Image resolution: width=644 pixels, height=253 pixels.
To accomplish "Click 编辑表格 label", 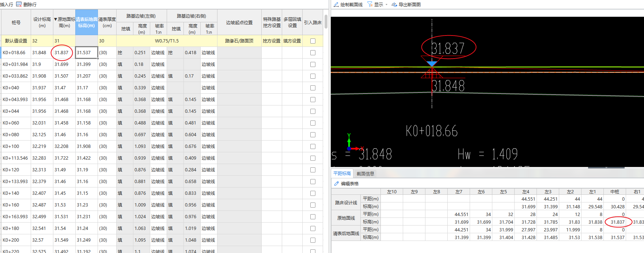I will click(350, 183).
